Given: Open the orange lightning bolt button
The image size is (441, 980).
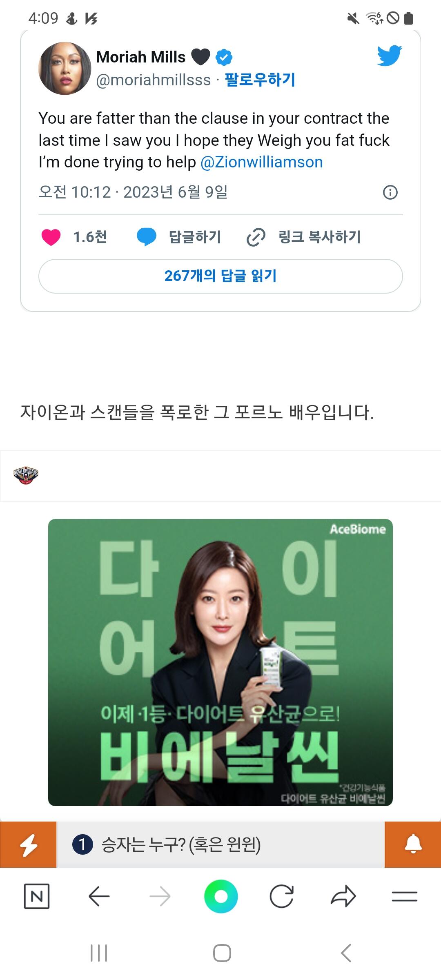Looking at the screenshot, I should pyautogui.click(x=28, y=844).
